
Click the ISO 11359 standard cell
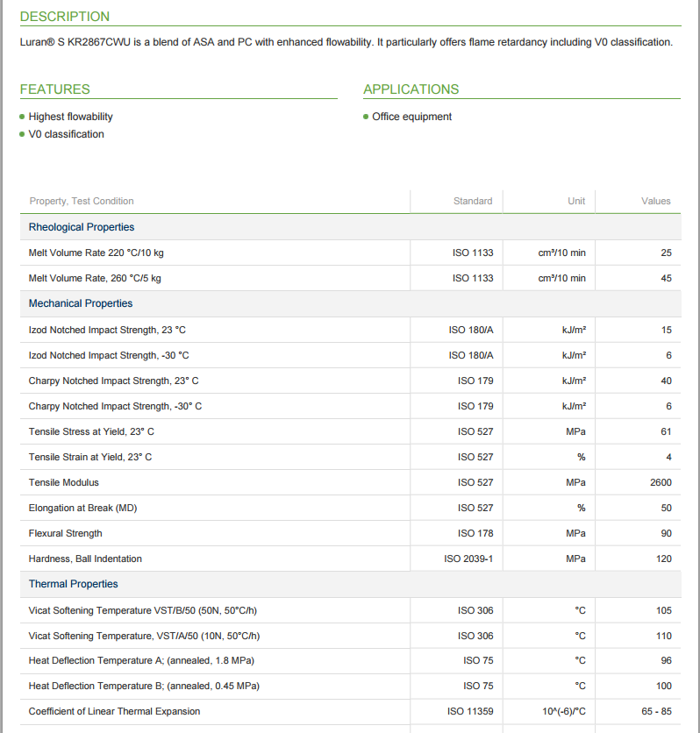470,711
